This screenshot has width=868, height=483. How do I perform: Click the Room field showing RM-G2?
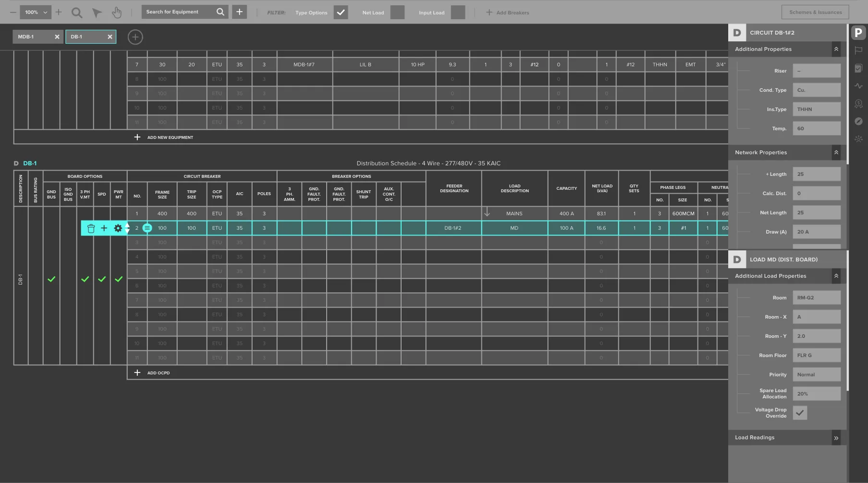click(817, 298)
